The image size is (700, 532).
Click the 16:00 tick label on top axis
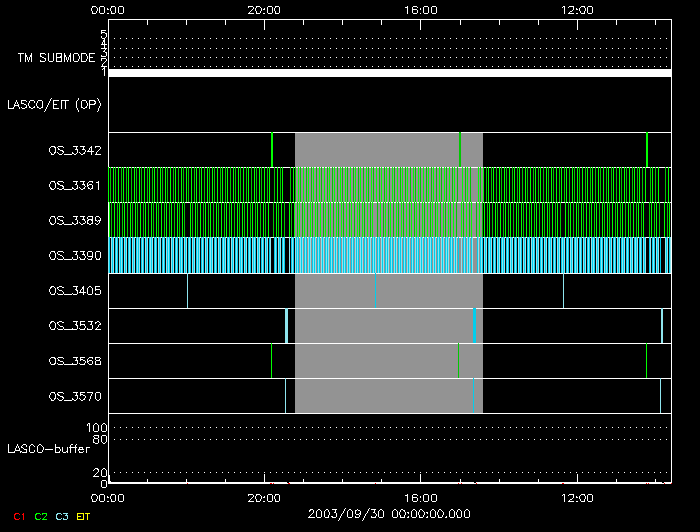(x=421, y=9)
